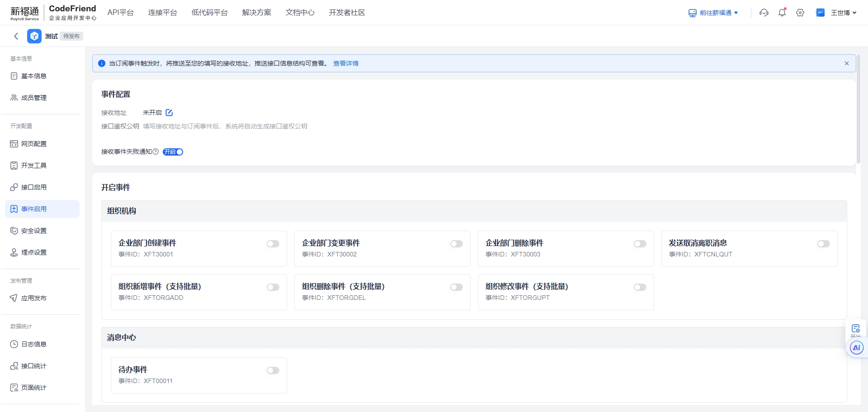868x412 pixels.
Task: Open 网页配置 in sidebar
Action: (x=42, y=144)
